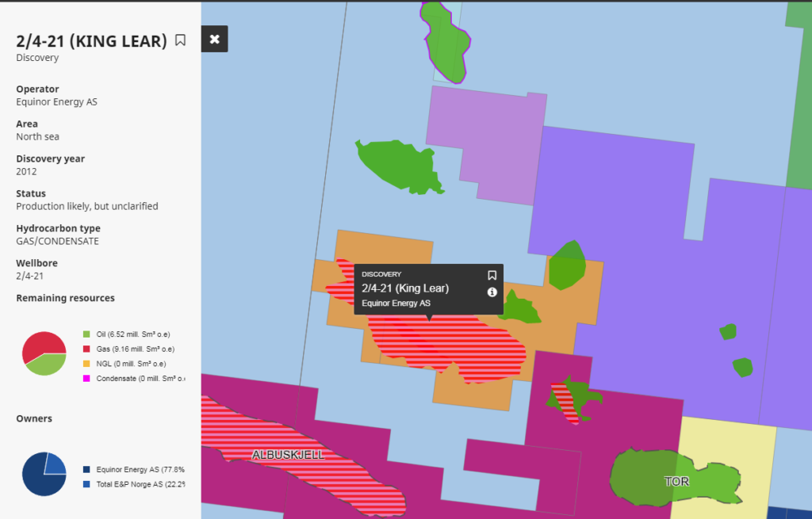Toggle Total E&P Norge's light blue legend square
Image resolution: width=812 pixels, height=519 pixels.
pos(86,483)
